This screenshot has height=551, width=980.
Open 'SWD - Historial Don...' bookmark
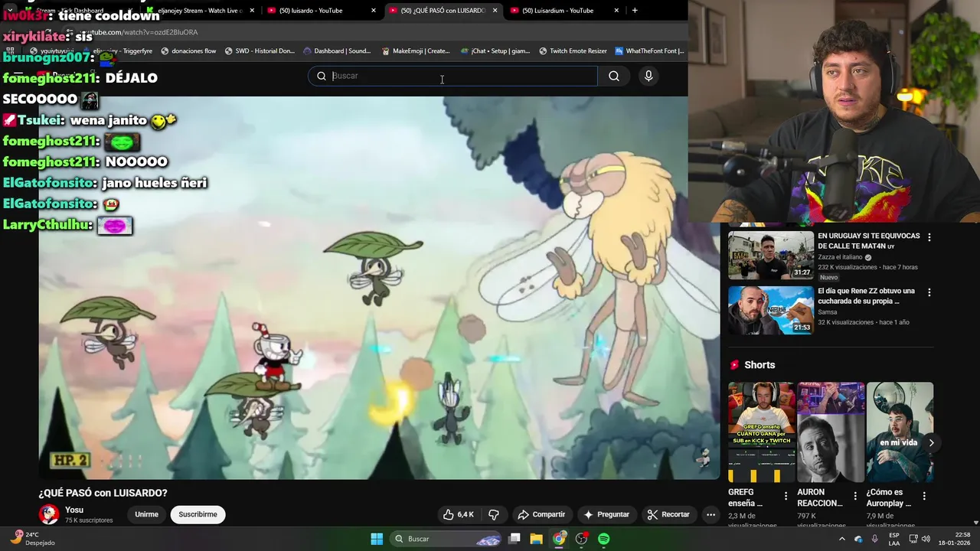(260, 51)
